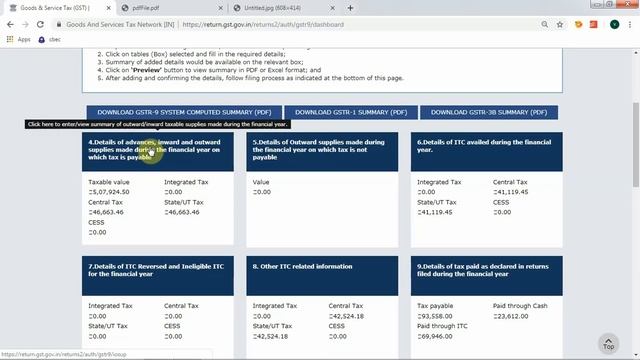
Task: Reload the GST page
Action: (x=40, y=24)
